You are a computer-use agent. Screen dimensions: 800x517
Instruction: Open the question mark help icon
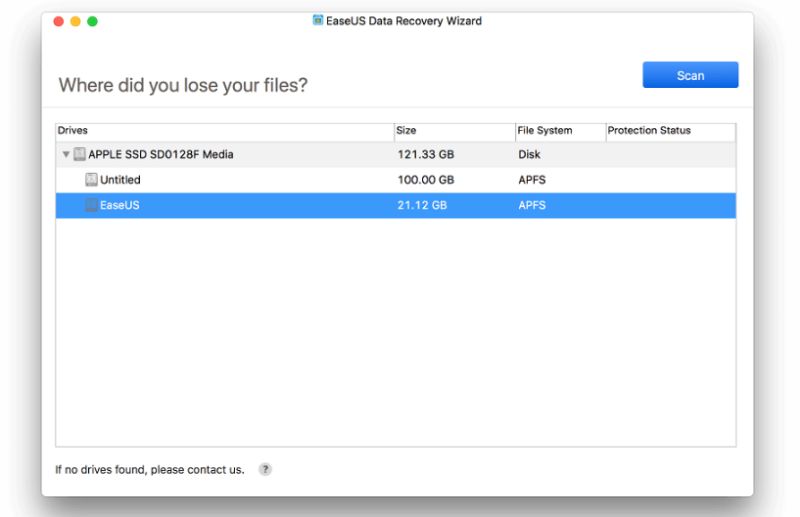[265, 469]
